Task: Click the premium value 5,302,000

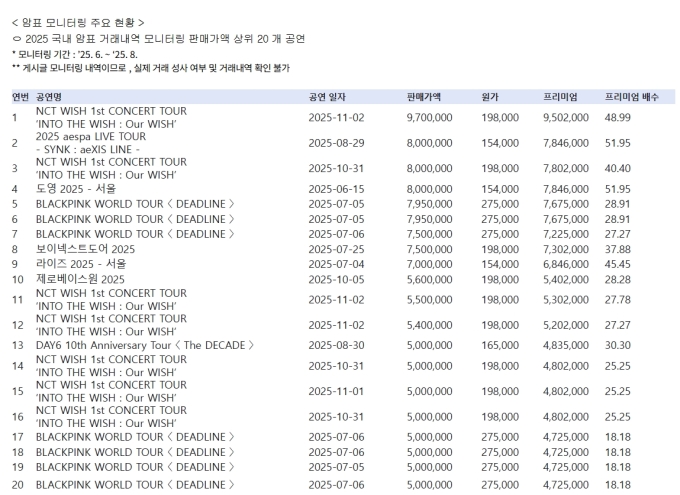Action: (566, 300)
